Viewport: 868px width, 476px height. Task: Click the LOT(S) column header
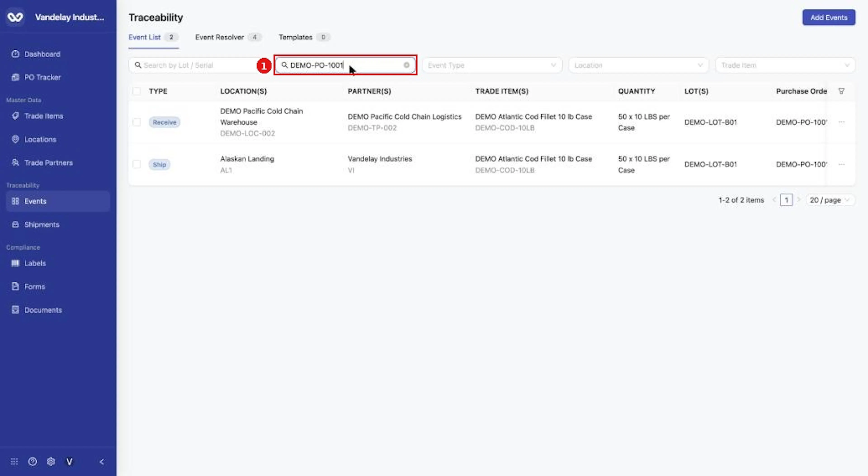[696, 91]
